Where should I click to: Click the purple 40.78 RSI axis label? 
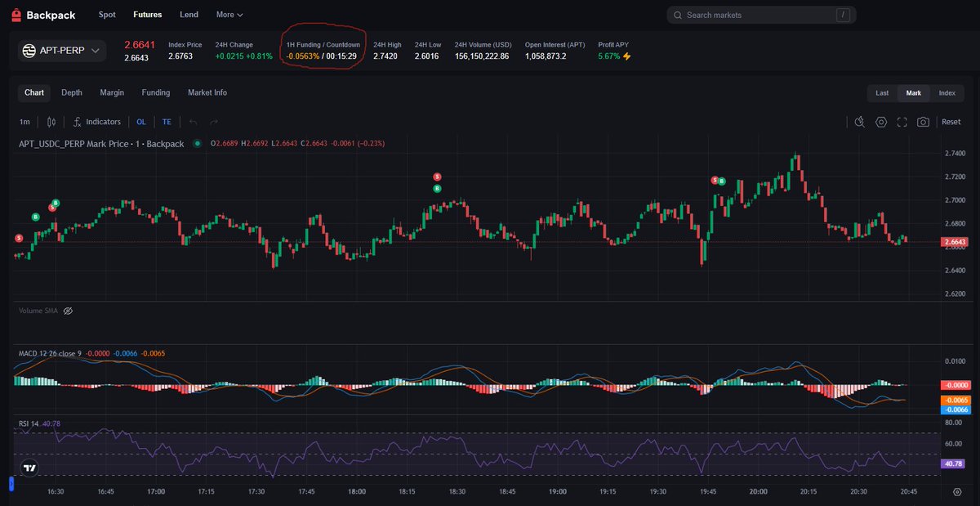tap(954, 463)
